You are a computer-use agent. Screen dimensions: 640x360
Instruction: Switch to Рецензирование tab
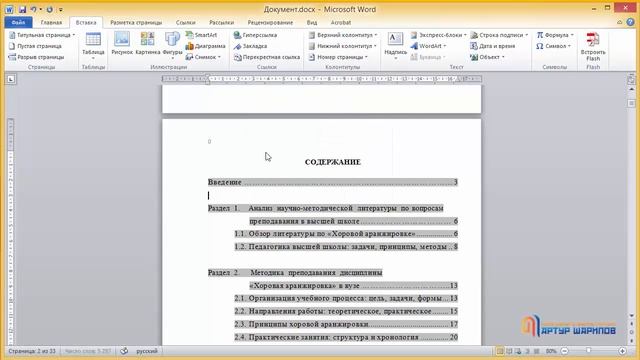point(270,22)
